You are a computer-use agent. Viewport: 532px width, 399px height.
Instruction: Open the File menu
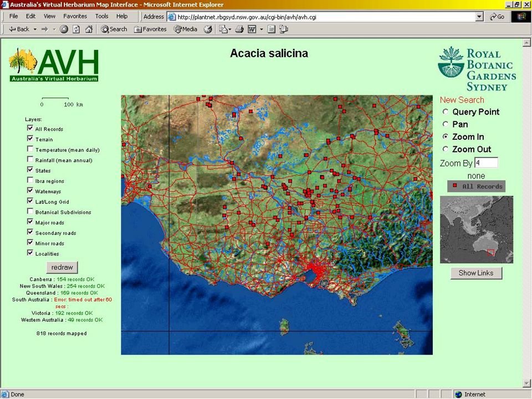click(x=13, y=16)
